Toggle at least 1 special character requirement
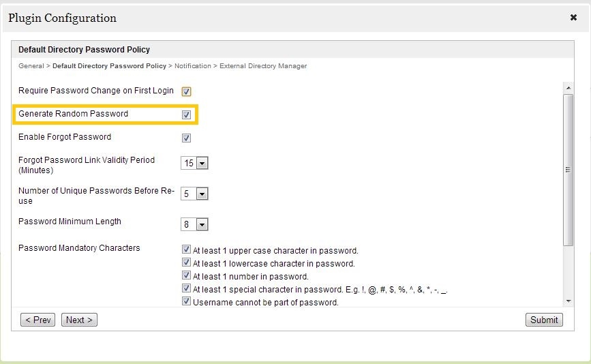The width and height of the screenshot is (591, 364). coord(186,289)
